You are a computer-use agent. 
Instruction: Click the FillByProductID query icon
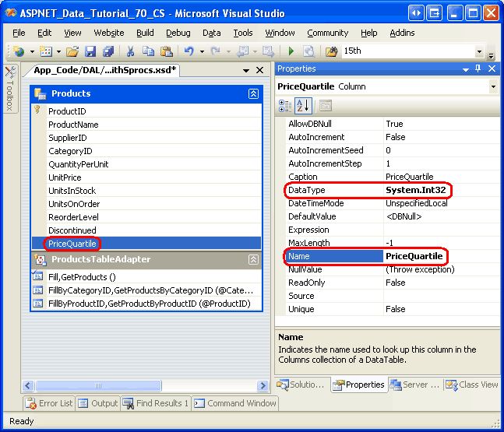point(37,304)
